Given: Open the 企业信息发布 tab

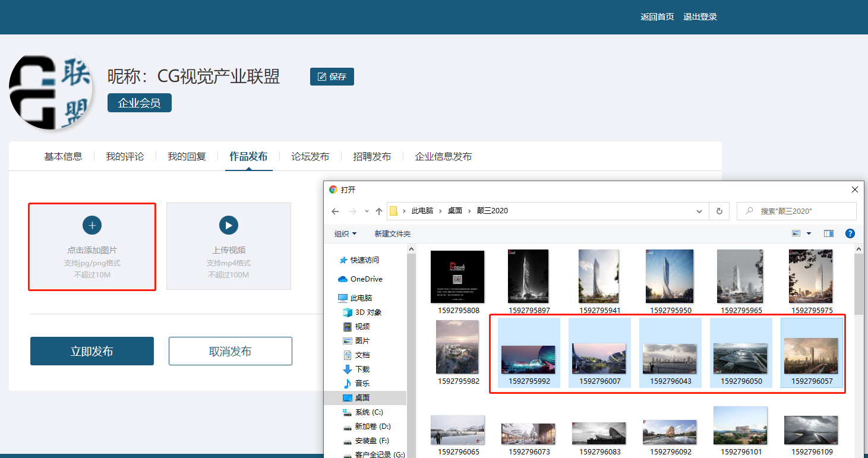Looking at the screenshot, I should pyautogui.click(x=443, y=157).
